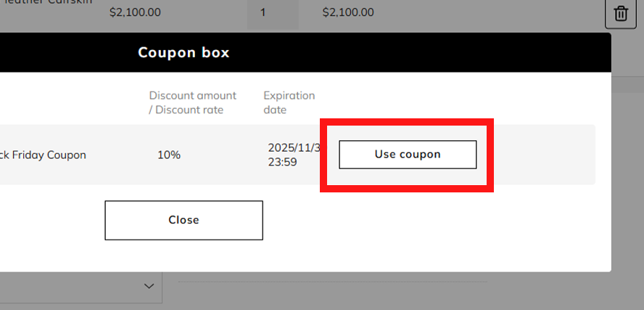Select the Black Friday Coupon name

[x=44, y=155]
